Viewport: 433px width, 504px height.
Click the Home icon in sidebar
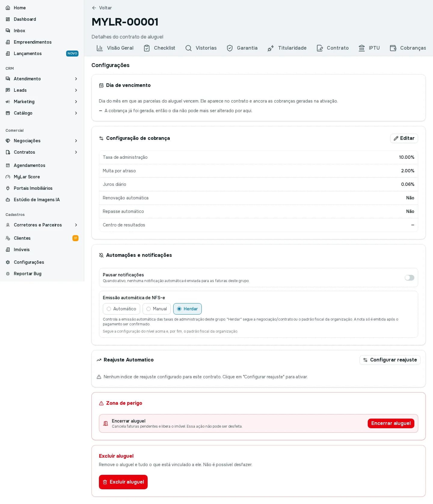(8, 8)
